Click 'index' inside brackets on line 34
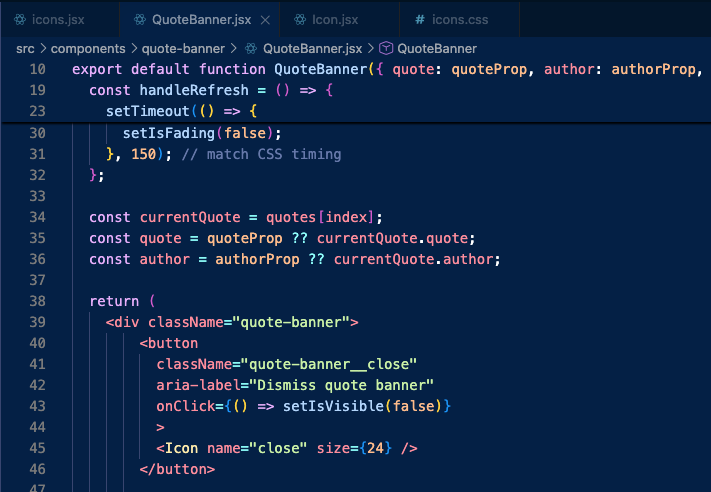Viewport: 711px width, 492px height. [346, 217]
